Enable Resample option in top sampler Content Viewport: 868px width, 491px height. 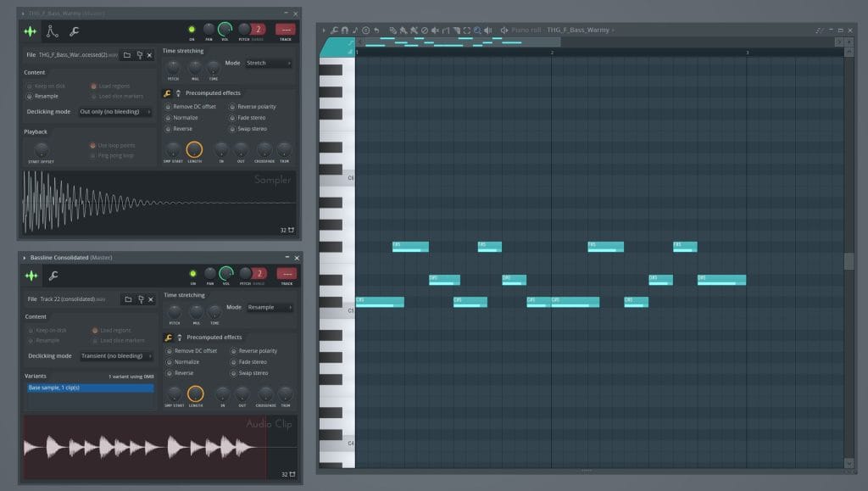[30, 97]
